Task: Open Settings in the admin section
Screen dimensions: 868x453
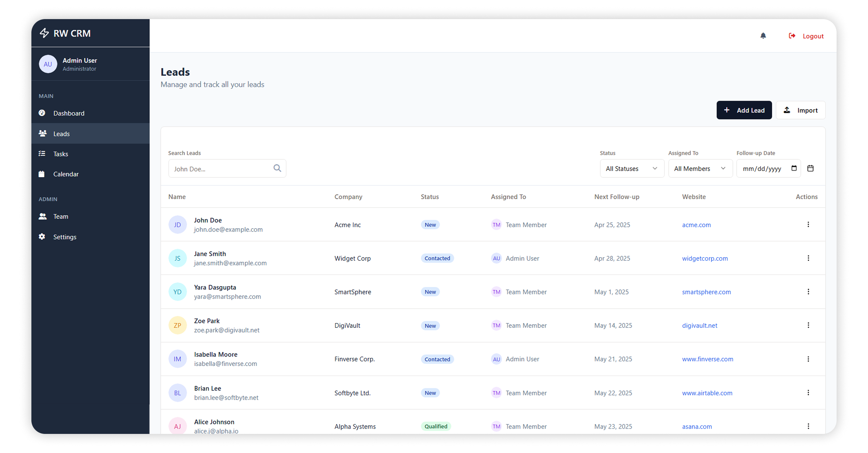Action: [64, 237]
